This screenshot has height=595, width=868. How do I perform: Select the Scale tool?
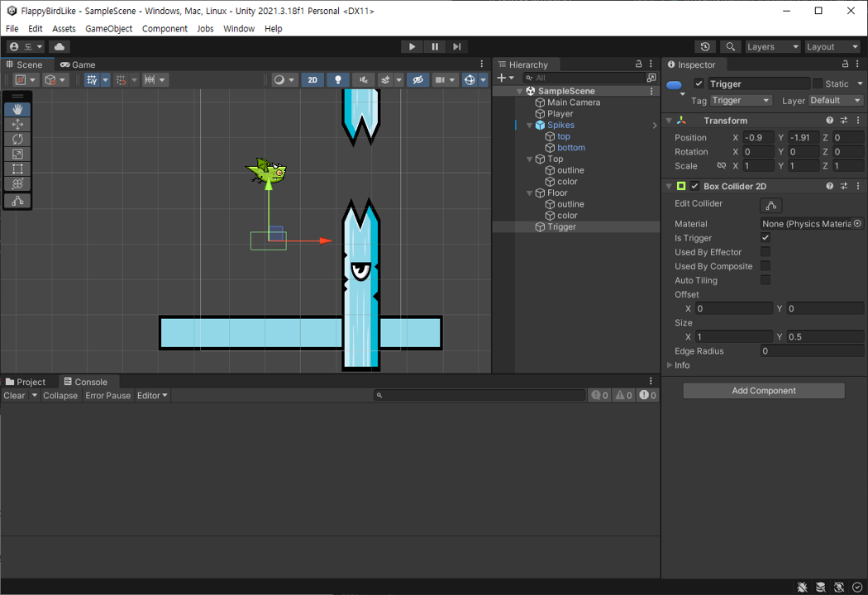17,154
